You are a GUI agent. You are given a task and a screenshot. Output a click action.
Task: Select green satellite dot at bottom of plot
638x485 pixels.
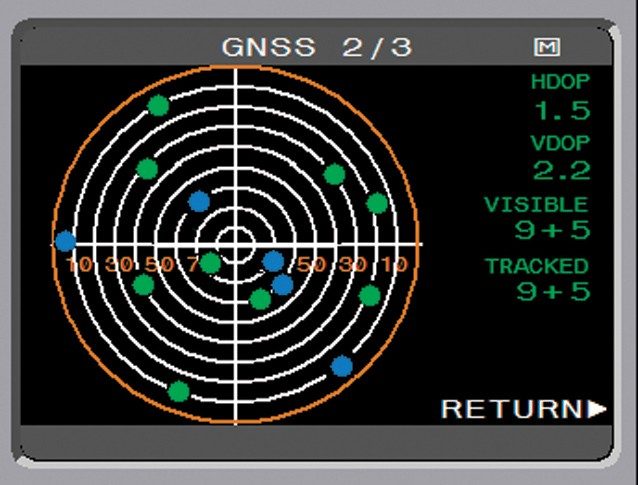tap(179, 391)
